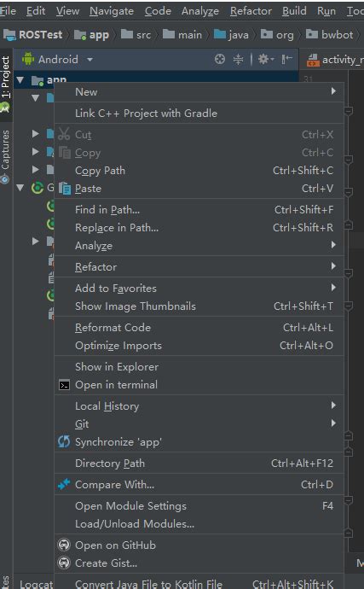Click the Paste clipboard icon
364x589 pixels.
[x=65, y=188]
